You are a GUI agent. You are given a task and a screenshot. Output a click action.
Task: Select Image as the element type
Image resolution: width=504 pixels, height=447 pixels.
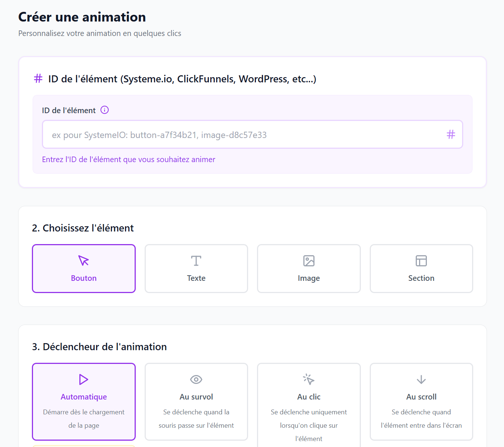click(309, 269)
